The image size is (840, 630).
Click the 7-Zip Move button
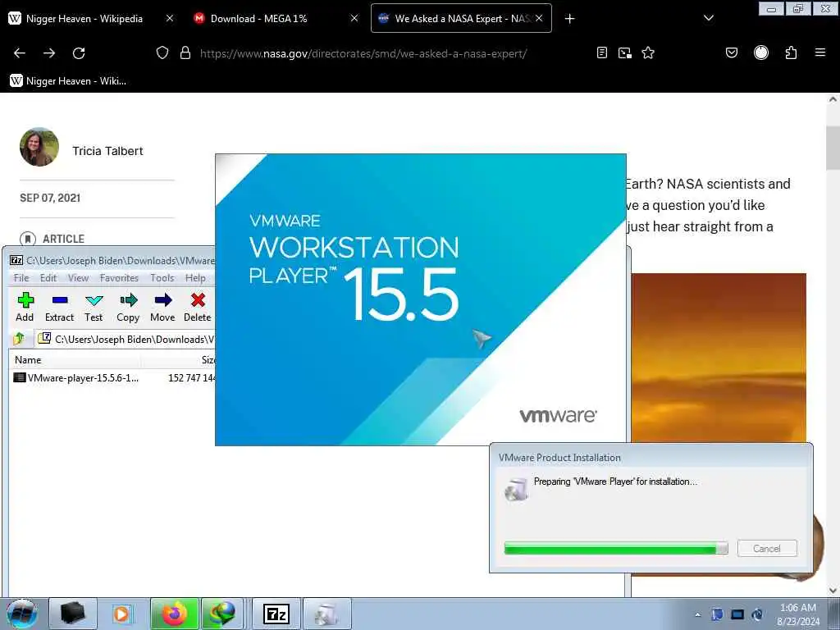point(163,307)
